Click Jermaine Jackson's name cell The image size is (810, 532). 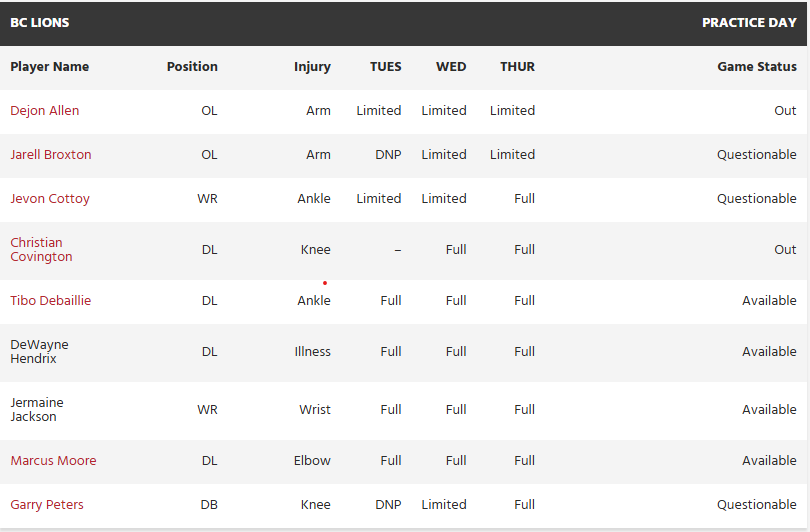coord(37,410)
